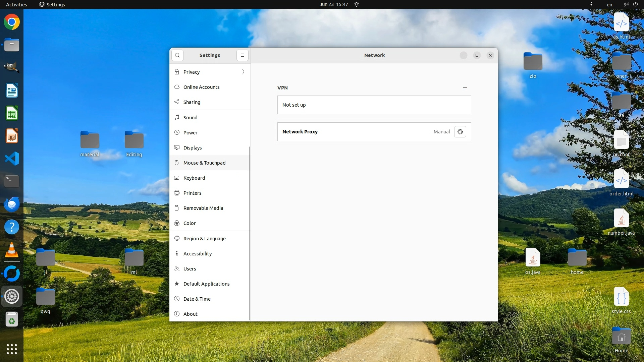Image resolution: width=644 pixels, height=362 pixels.
Task: Open the About settings panel
Action: pos(190,314)
